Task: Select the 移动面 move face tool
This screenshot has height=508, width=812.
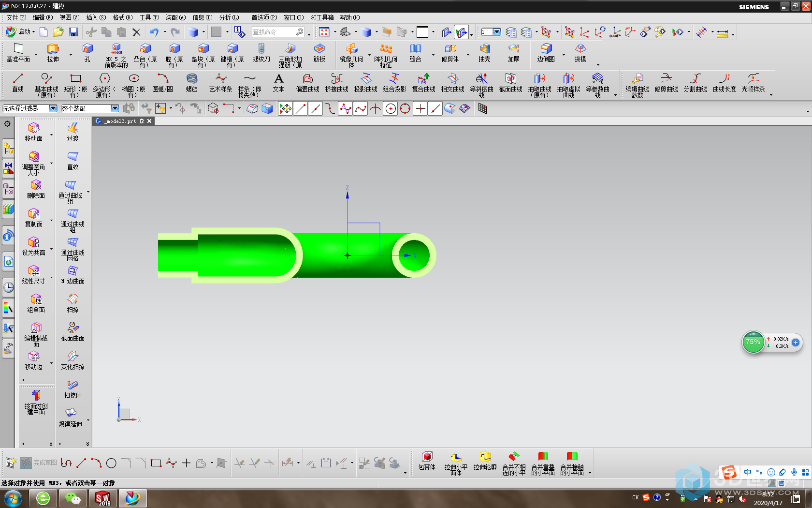Action: 34,132
